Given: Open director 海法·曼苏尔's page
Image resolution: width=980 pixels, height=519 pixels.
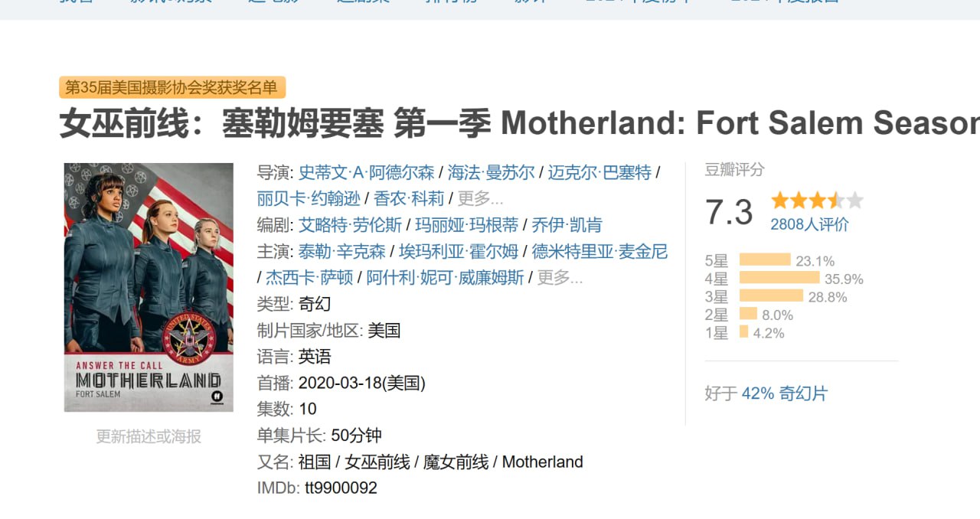Looking at the screenshot, I should (x=492, y=172).
